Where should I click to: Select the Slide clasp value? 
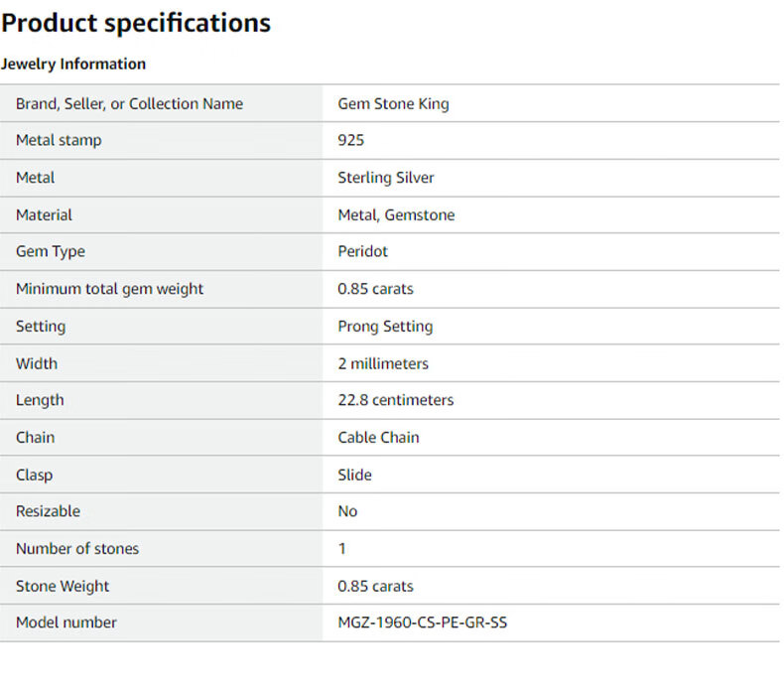point(354,475)
